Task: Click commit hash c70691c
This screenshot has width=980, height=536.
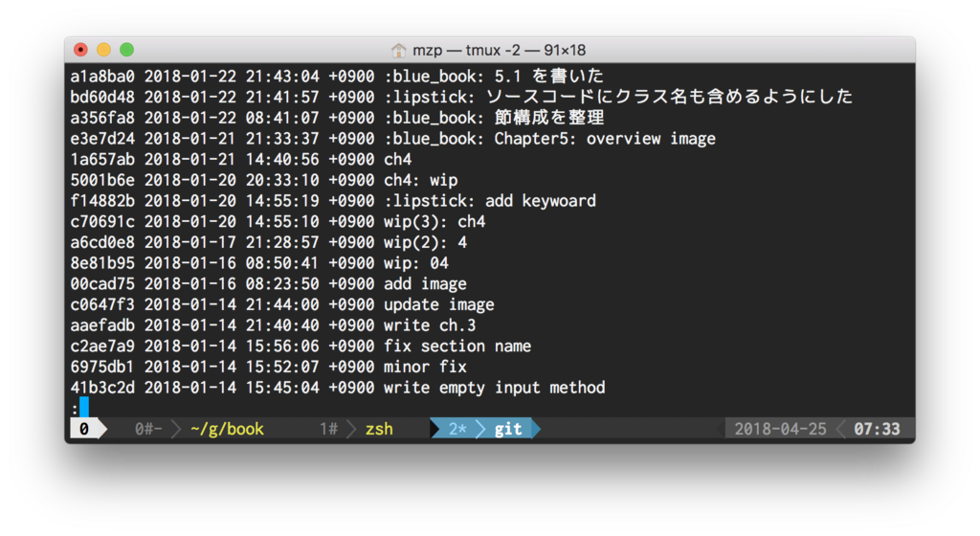Action: point(102,222)
